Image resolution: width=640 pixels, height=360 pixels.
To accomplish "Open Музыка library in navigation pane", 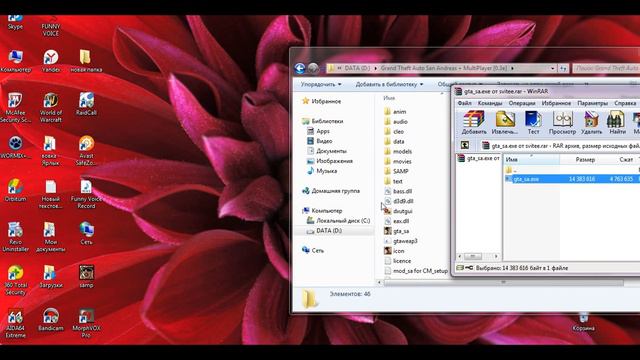I will [x=322, y=171].
